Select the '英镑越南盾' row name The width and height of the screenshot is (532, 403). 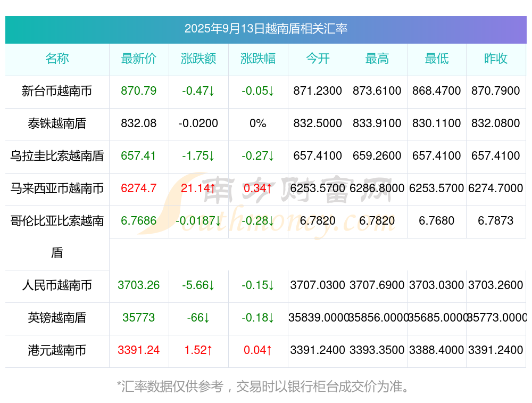[x=57, y=318]
